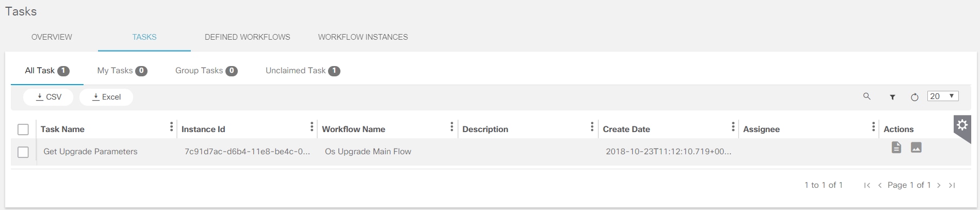Open task details document icon
980x210 pixels.
[x=896, y=148]
